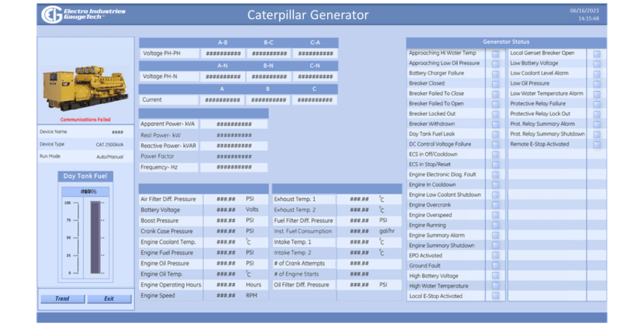This screenshot has height=326, width=644.
Task: Toggle Approaching Low Oil Pressure indicator
Action: click(495, 63)
